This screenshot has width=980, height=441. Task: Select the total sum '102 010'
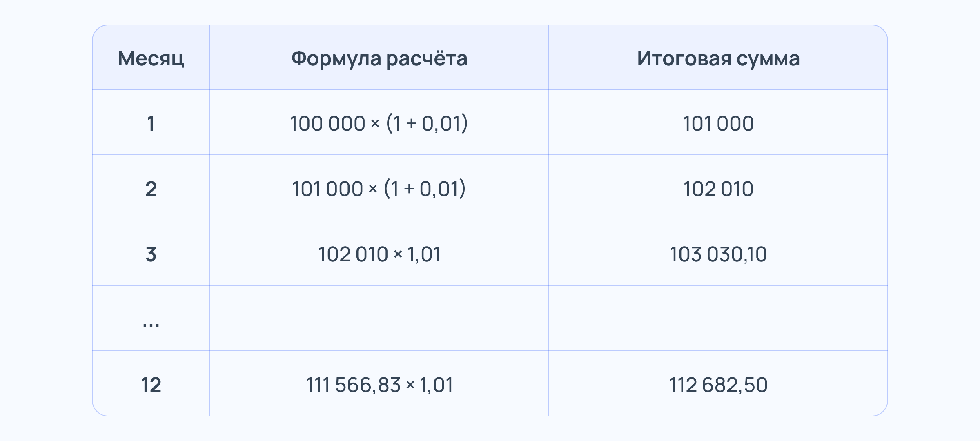[718, 189]
